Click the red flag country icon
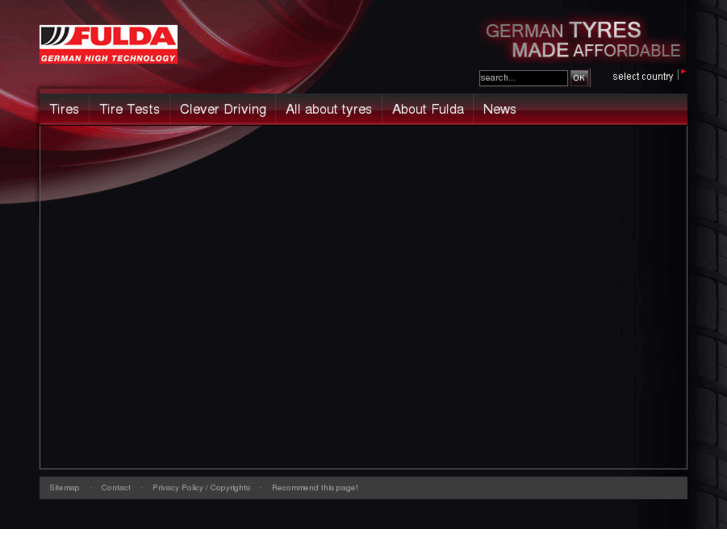 (x=683, y=72)
